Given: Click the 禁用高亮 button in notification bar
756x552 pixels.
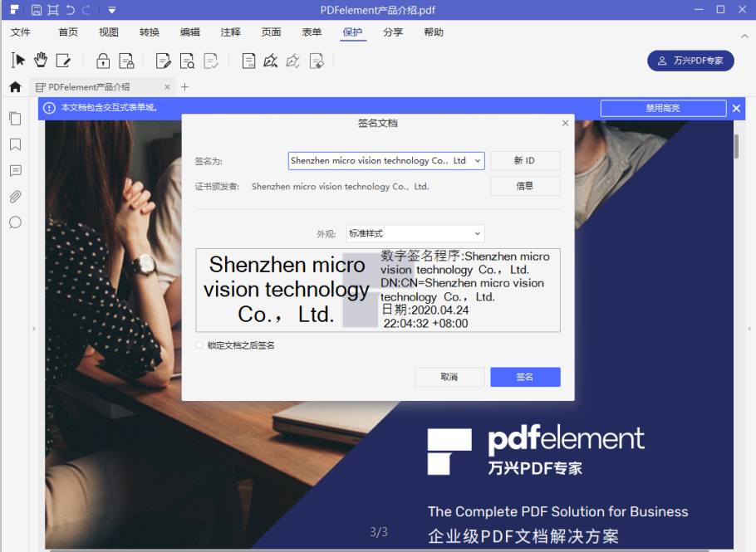Looking at the screenshot, I should pyautogui.click(x=662, y=109).
